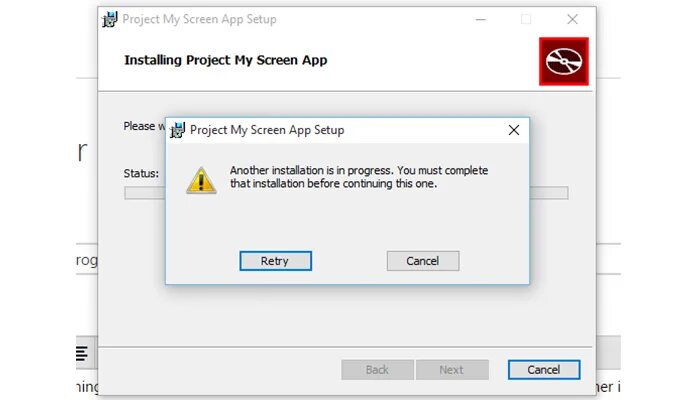Retry the installation from the warning dialog
The image size is (700, 400).
tap(275, 261)
